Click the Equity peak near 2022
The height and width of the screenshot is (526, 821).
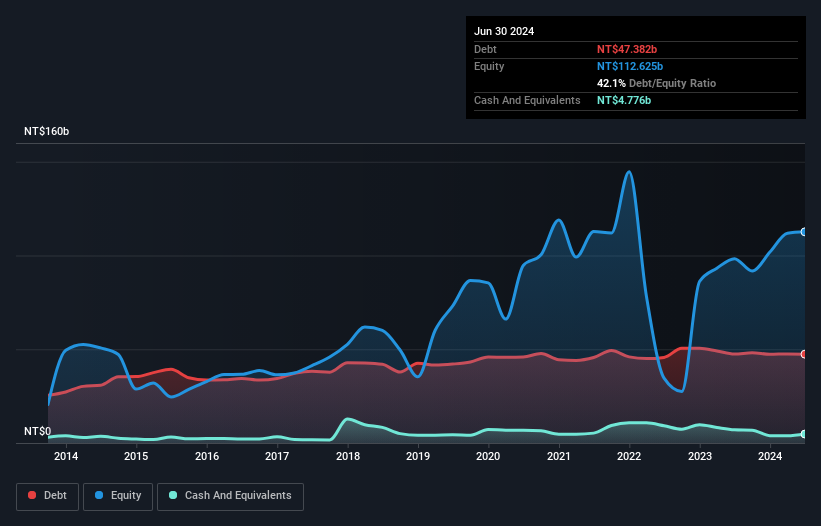pos(629,172)
